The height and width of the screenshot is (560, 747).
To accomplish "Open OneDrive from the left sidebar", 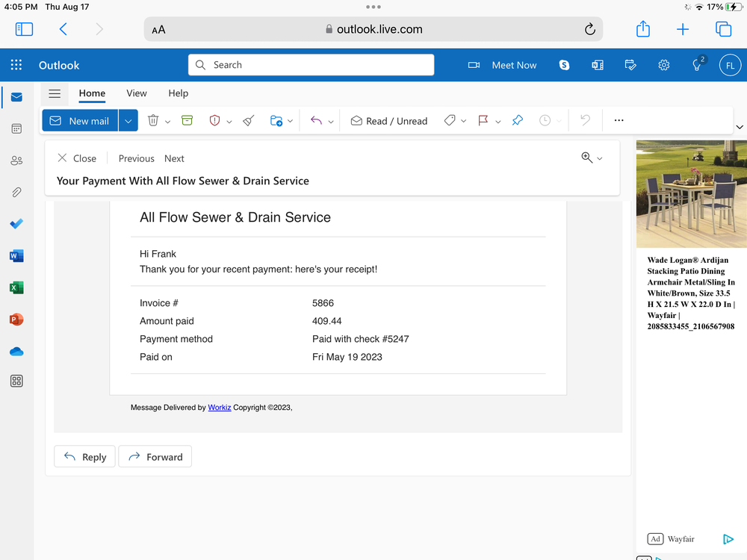I will [16, 352].
